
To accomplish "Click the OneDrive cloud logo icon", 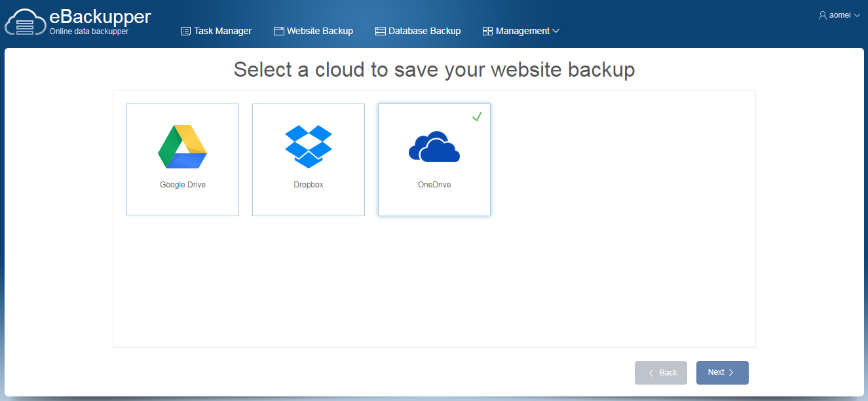I will point(434,146).
